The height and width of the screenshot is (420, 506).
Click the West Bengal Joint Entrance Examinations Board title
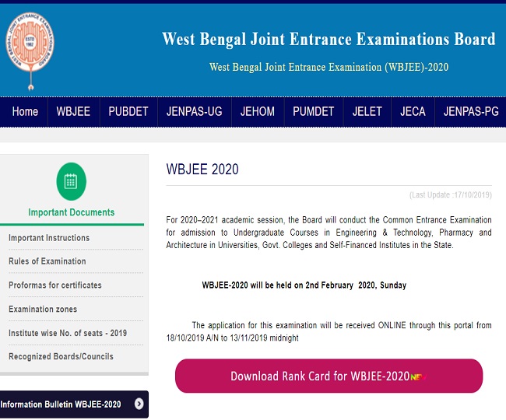pyautogui.click(x=329, y=40)
